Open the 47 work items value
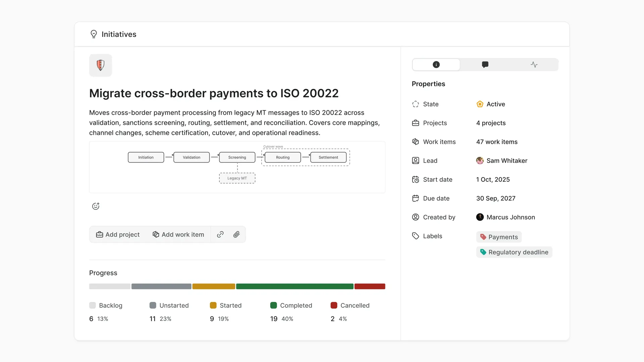Viewport: 644px width, 362px height. click(x=497, y=142)
